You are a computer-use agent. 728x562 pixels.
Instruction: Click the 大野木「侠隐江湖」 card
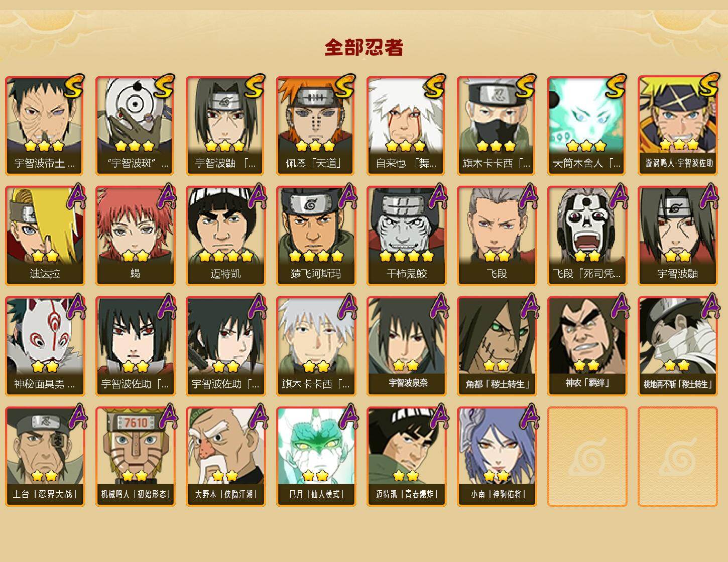pos(225,457)
